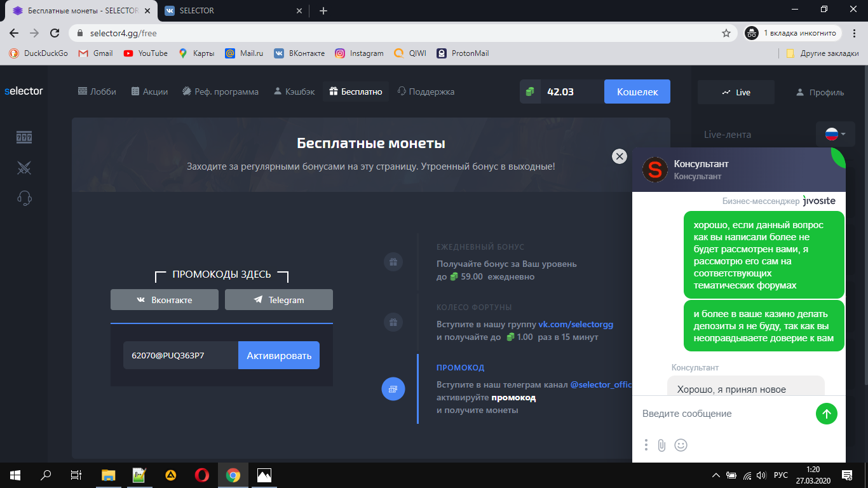The image size is (868, 488).
Task: Launch Opera from the taskbar
Action: [202, 475]
